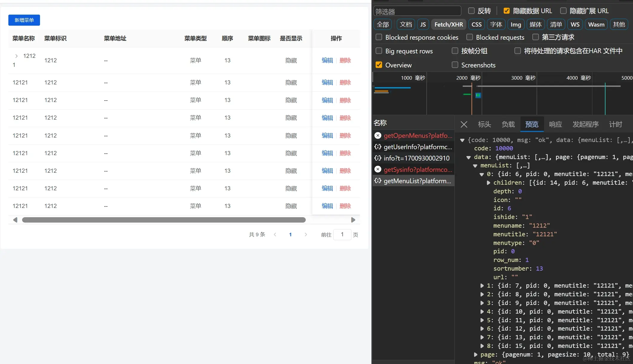Click the getMenuList XHR request icon

point(378,181)
